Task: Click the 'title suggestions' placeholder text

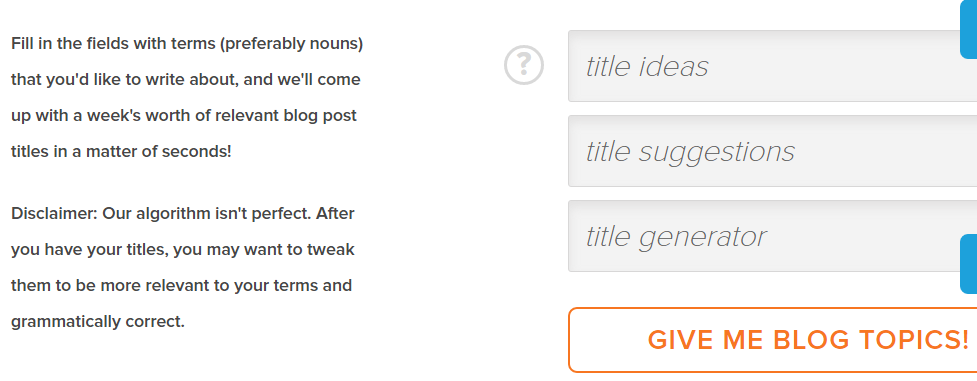Action: (690, 152)
